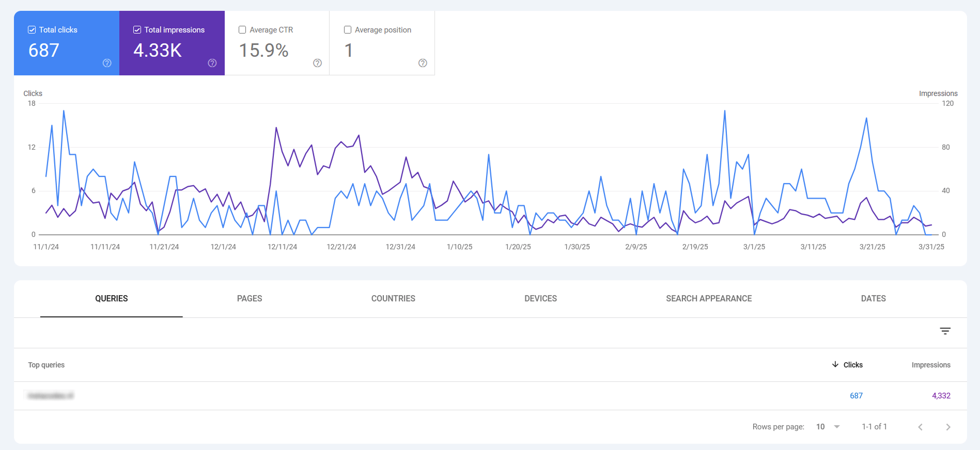Open help icon on Average CTR card
980x450 pixels.
click(x=317, y=63)
